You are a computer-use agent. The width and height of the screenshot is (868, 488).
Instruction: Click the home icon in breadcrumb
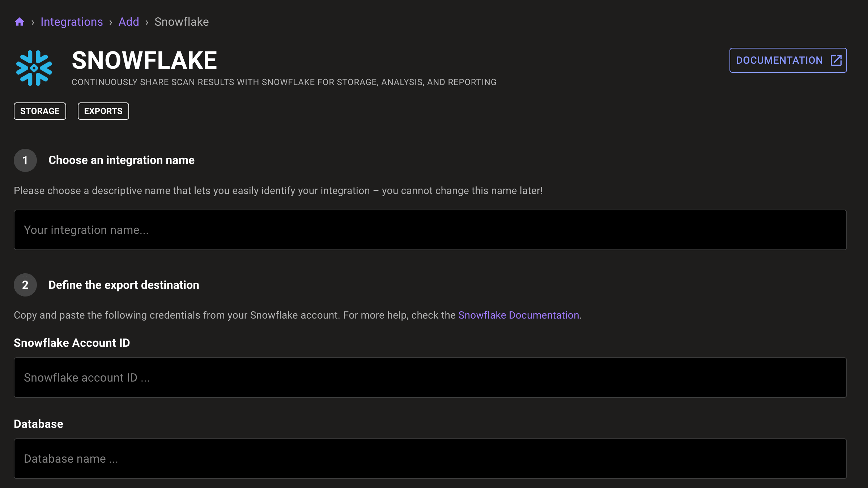pos(20,22)
